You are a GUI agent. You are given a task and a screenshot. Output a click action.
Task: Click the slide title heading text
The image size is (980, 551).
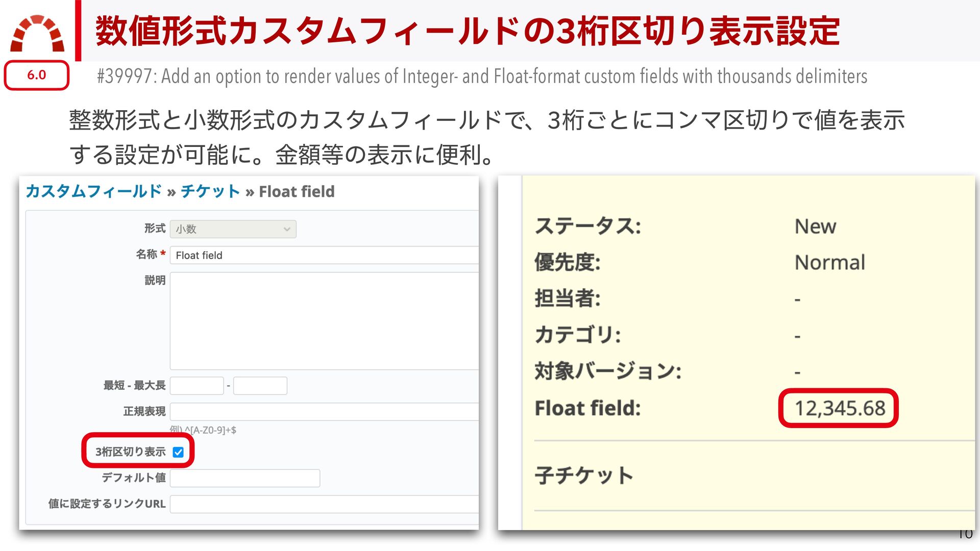[x=467, y=32]
